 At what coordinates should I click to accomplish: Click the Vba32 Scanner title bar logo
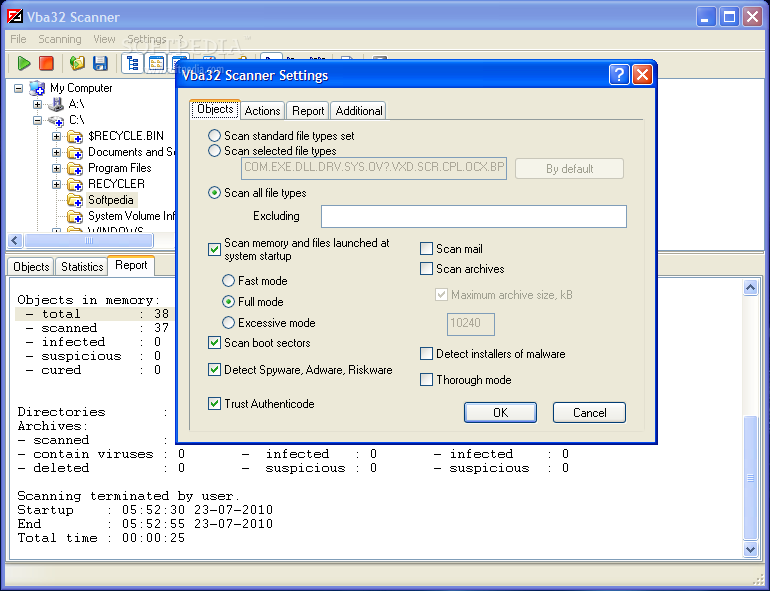[15, 16]
